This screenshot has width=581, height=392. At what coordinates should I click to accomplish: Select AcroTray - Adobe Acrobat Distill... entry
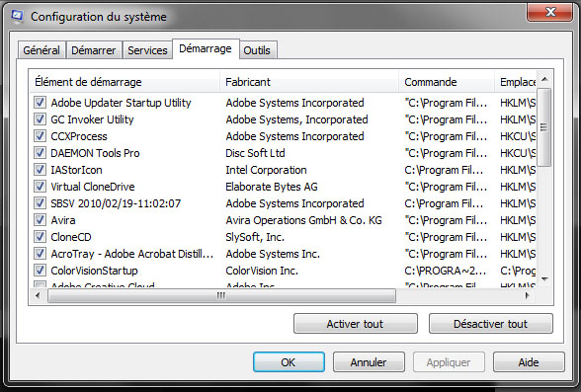tap(132, 254)
